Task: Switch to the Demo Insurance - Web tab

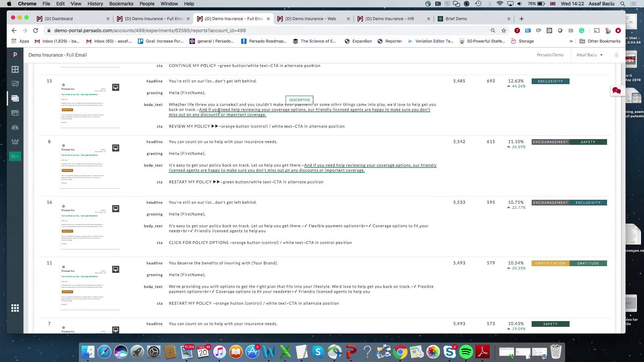Action: [x=310, y=19]
